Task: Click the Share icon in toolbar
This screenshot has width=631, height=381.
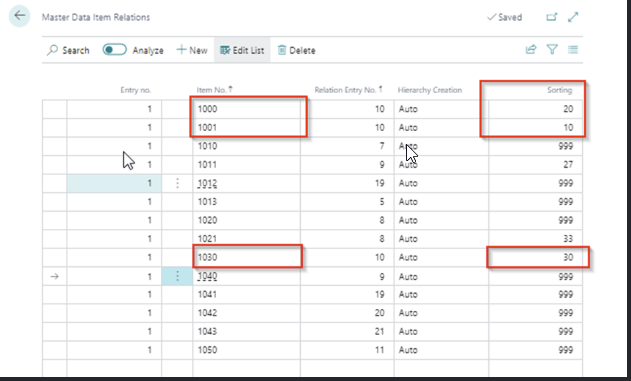Action: [x=531, y=49]
